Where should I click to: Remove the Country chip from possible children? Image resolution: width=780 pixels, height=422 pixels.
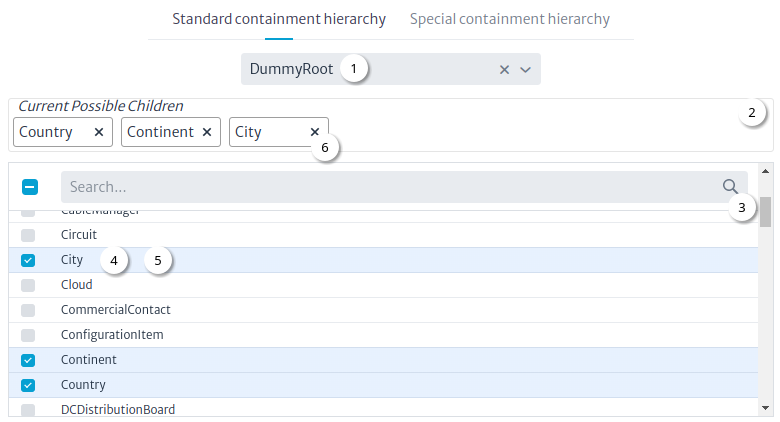pyautogui.click(x=99, y=132)
